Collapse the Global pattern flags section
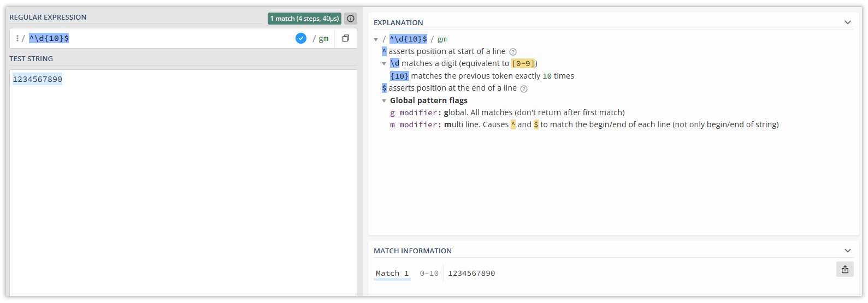The width and height of the screenshot is (868, 303). (384, 101)
